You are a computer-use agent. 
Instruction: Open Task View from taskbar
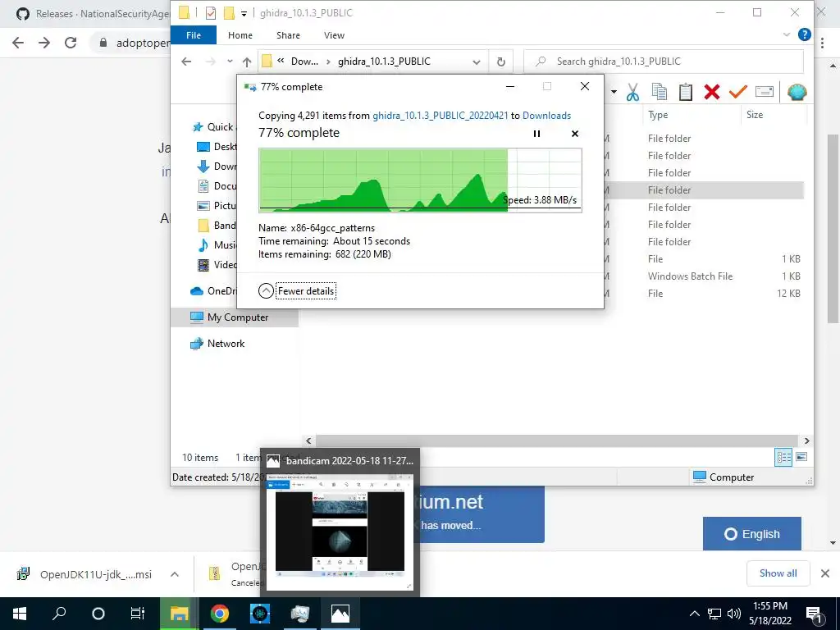(x=138, y=614)
